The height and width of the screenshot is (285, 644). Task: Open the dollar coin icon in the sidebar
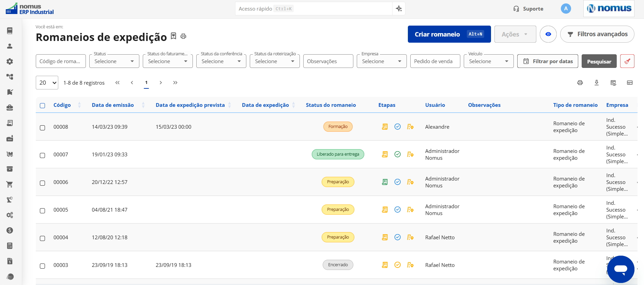(x=10, y=230)
